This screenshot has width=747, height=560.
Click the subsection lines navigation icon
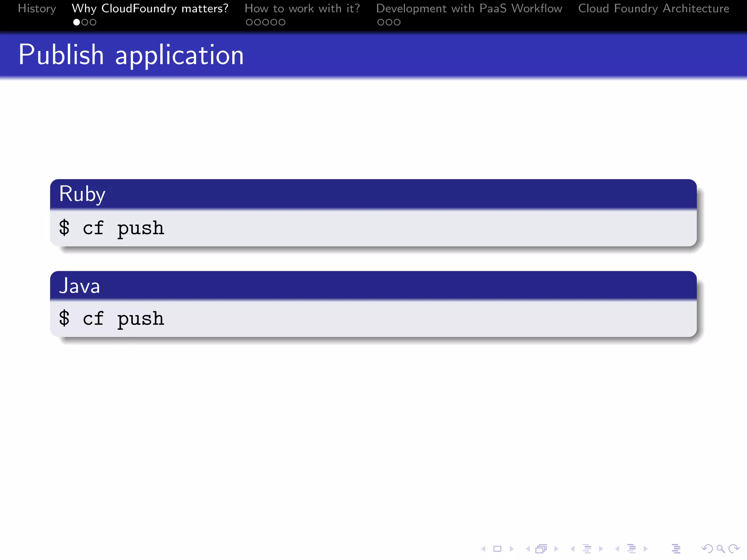click(587, 549)
